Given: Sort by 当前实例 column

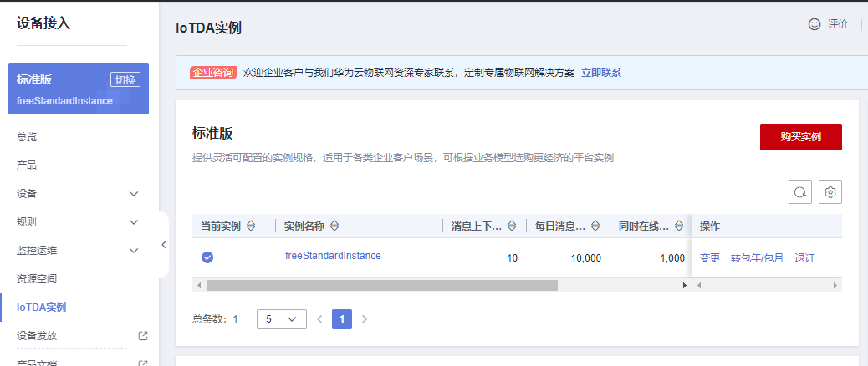Looking at the screenshot, I should pos(251,226).
